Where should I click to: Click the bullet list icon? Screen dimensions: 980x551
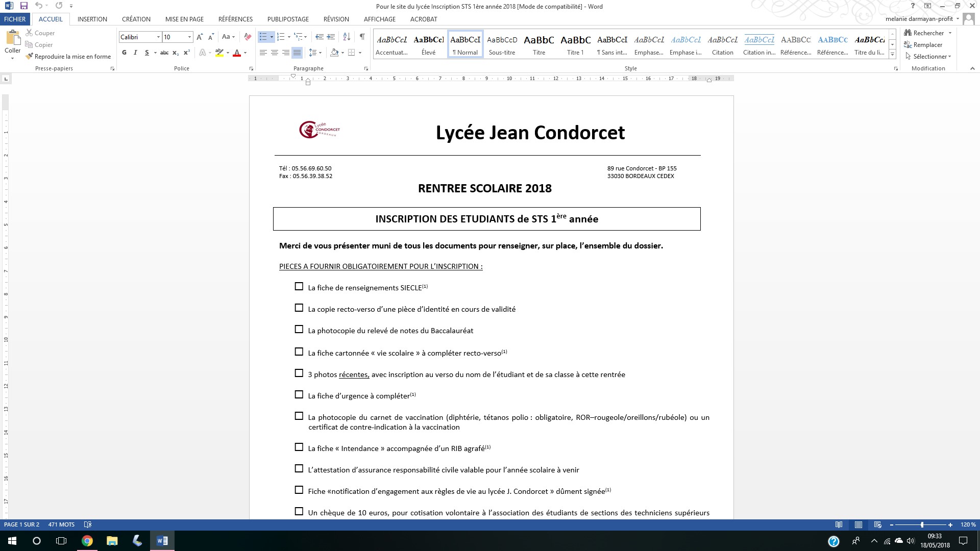coord(263,37)
